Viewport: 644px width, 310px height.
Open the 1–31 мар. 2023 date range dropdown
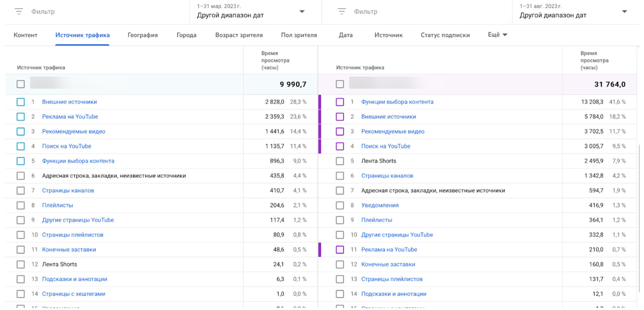point(251,12)
